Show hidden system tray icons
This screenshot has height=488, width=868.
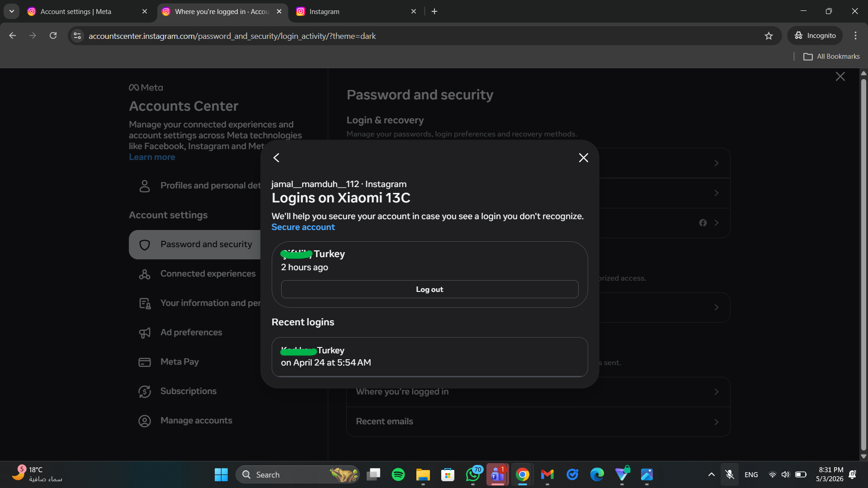[x=711, y=475]
